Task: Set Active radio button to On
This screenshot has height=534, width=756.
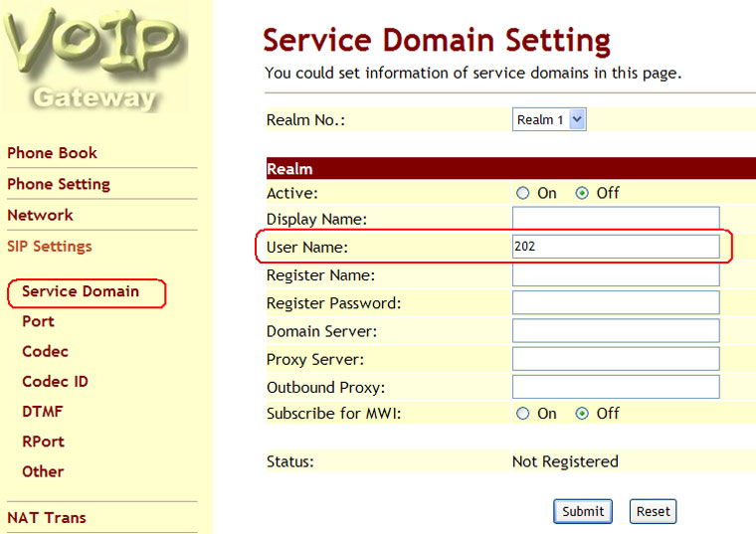Action: click(x=523, y=194)
